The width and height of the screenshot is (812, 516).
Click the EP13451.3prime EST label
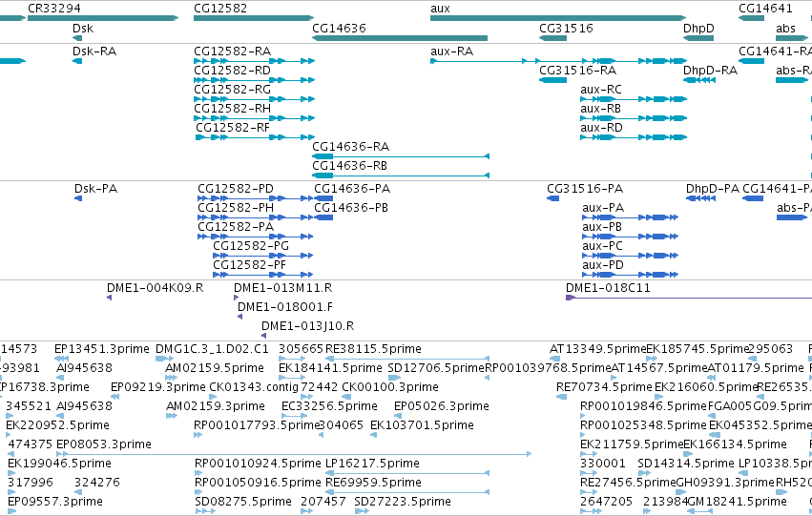coord(102,349)
